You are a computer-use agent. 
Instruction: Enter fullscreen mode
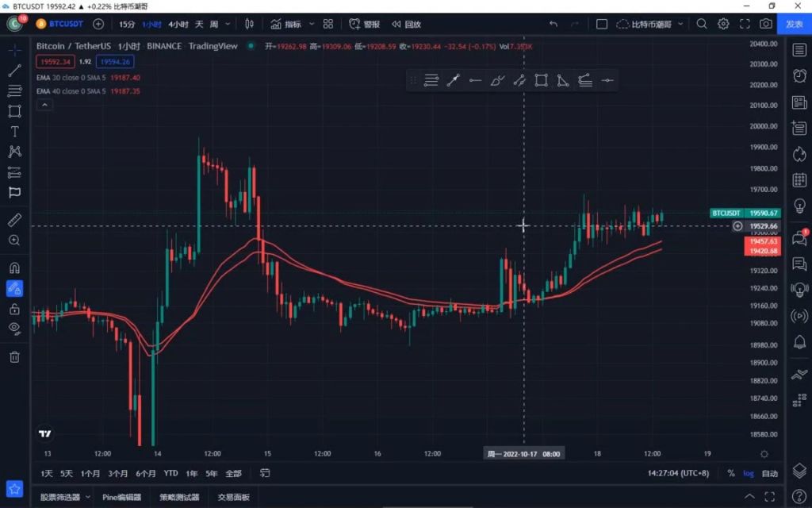point(745,24)
